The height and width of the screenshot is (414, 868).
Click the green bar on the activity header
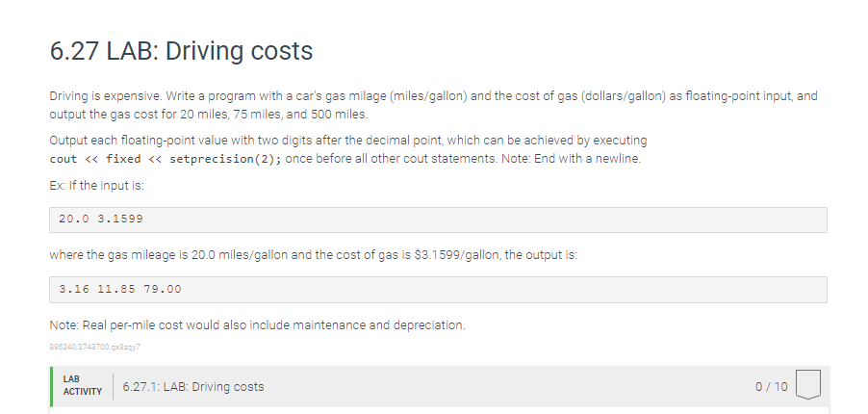pos(51,386)
